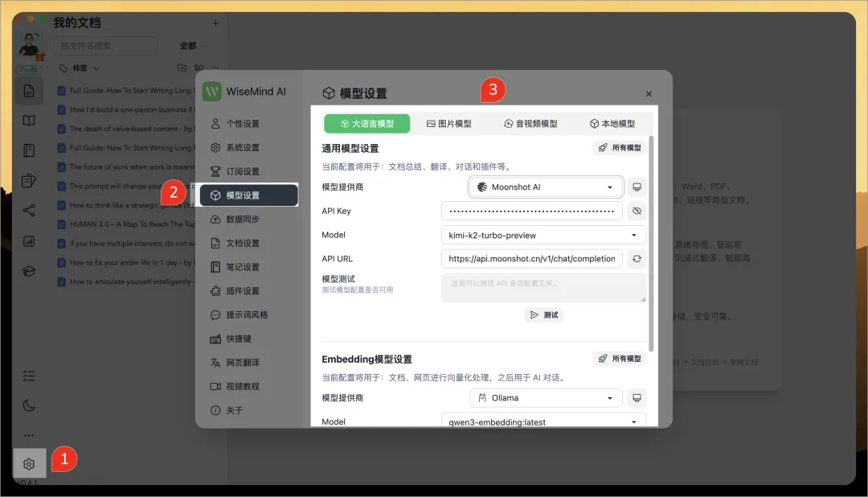Click the WiseMind AI logo icon
Viewport: 868px width, 497px height.
(x=211, y=91)
